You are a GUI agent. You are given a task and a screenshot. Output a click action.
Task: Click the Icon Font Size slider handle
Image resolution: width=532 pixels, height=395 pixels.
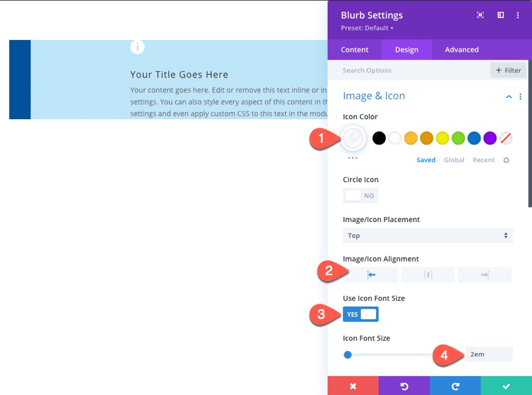click(348, 354)
